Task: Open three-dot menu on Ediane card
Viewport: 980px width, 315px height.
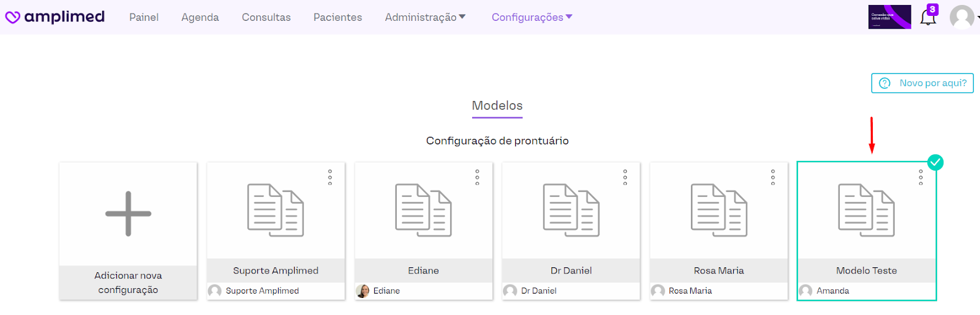Action: [x=477, y=177]
